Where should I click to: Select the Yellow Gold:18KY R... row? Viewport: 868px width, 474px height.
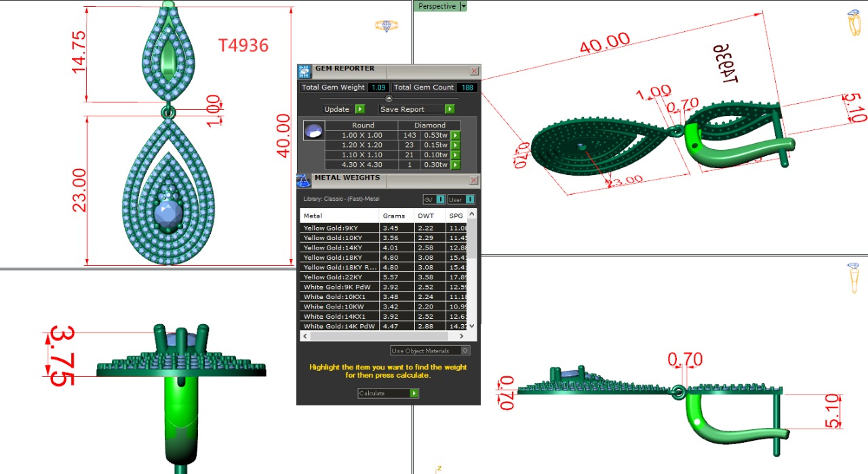point(384,267)
